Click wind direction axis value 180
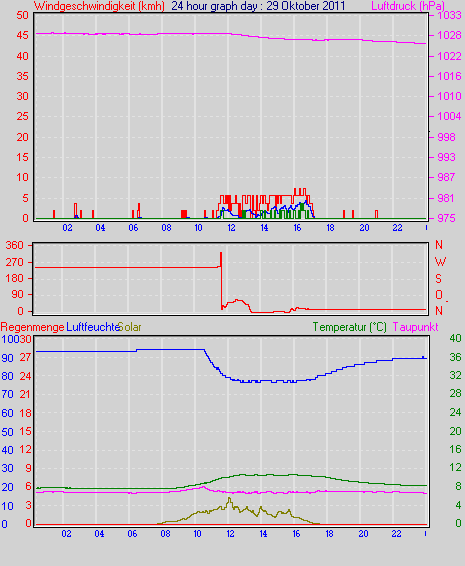Image resolution: width=465 pixels, height=566 pixels. [x=14, y=279]
